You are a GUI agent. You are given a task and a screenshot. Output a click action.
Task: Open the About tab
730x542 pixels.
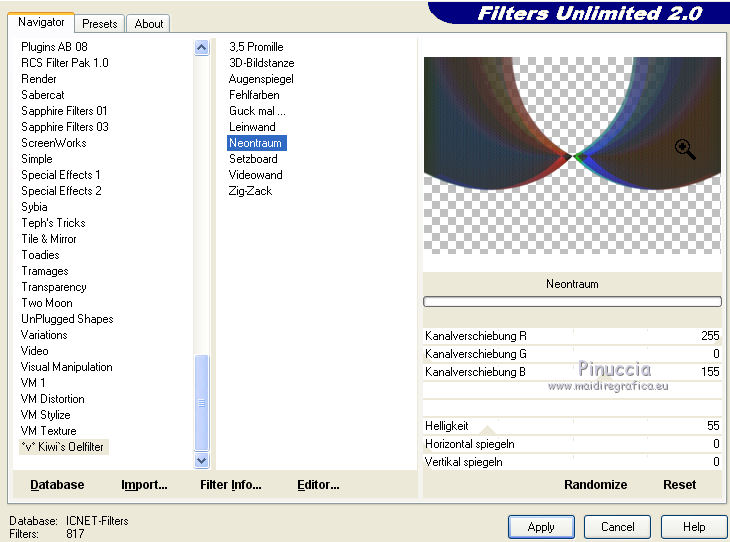pyautogui.click(x=149, y=24)
